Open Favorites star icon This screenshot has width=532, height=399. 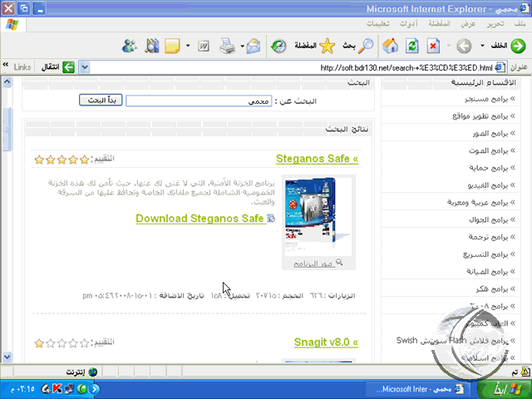[327, 46]
